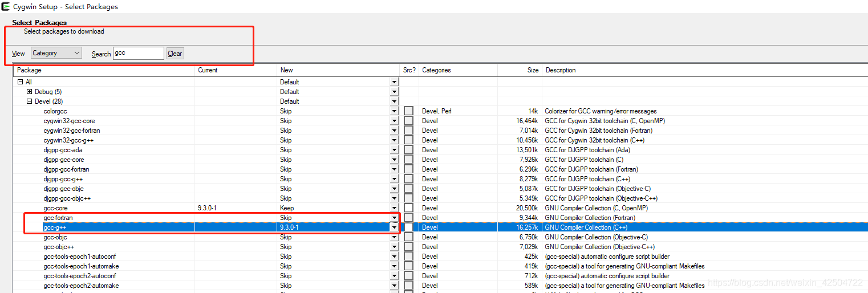Tick the source checkbox for cygwin32-gcc-core
Image resolution: width=868 pixels, height=293 pixels.
point(408,121)
